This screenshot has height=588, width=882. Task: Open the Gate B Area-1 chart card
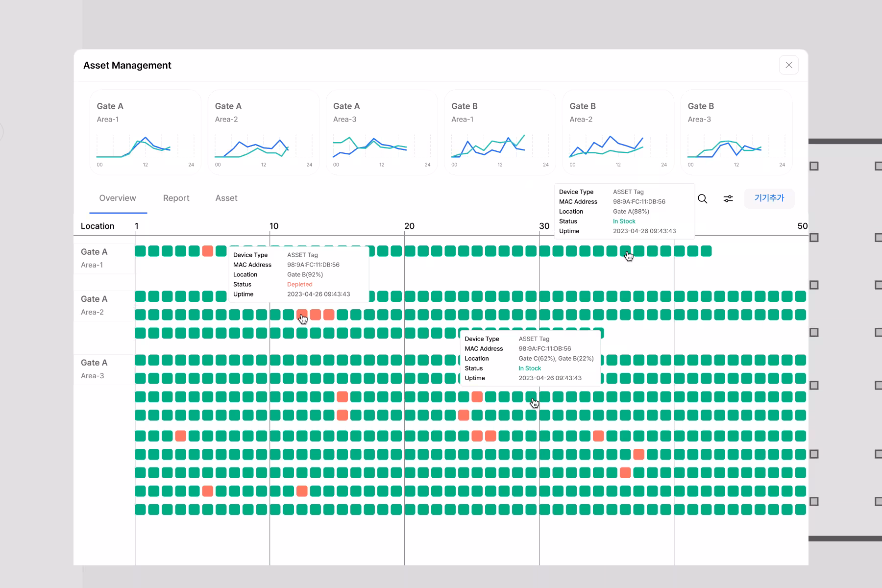click(500, 132)
